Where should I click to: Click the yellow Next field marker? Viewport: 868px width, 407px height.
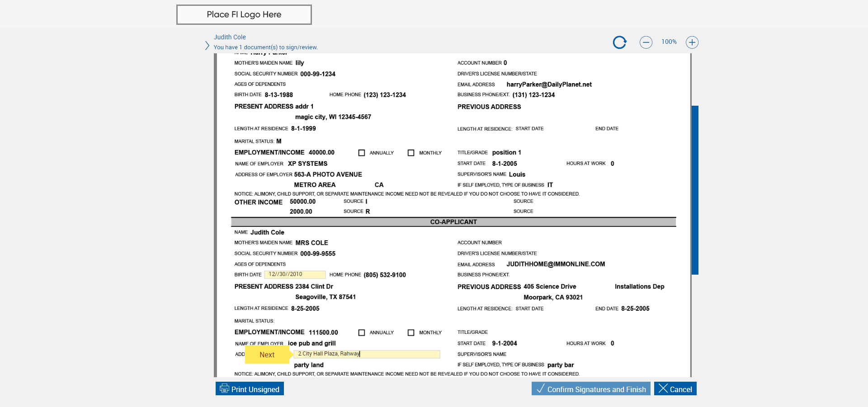pyautogui.click(x=267, y=355)
